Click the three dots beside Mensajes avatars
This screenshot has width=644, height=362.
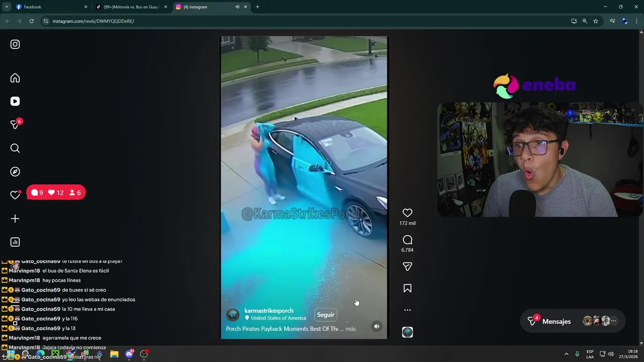pyautogui.click(x=613, y=321)
